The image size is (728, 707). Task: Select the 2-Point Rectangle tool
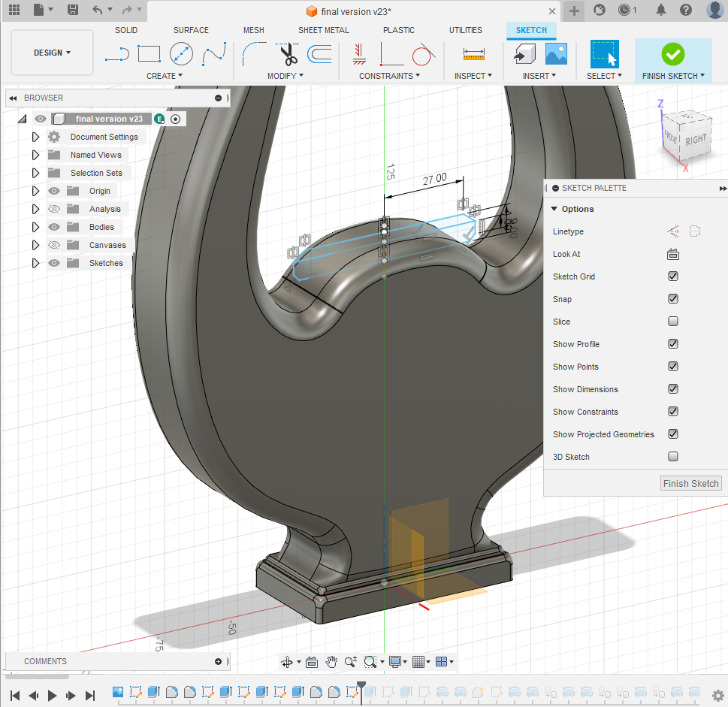click(x=150, y=54)
